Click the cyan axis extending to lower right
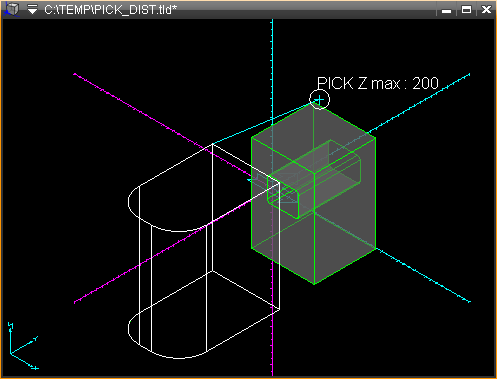Image resolution: width=497 pixels, height=379 pixels. (x=423, y=275)
